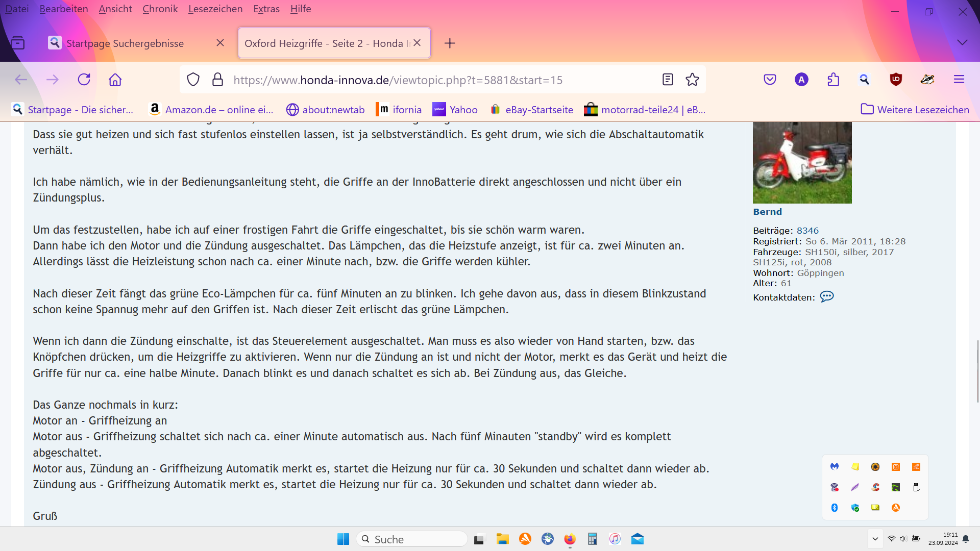
Task: Open a new tab with plus button
Action: (x=449, y=43)
